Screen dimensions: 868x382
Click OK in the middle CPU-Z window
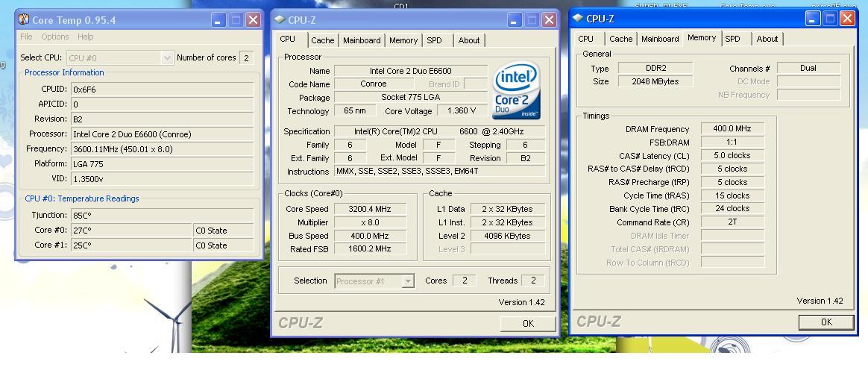tap(528, 324)
